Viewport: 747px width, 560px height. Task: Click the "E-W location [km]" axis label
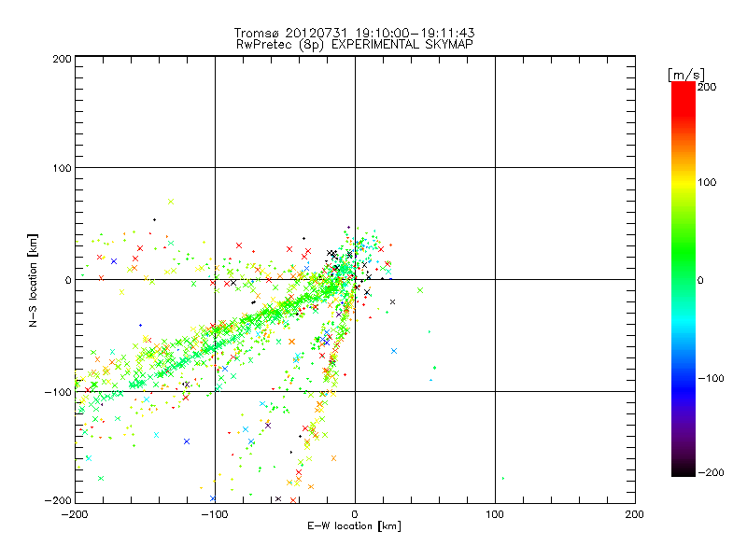click(x=354, y=526)
